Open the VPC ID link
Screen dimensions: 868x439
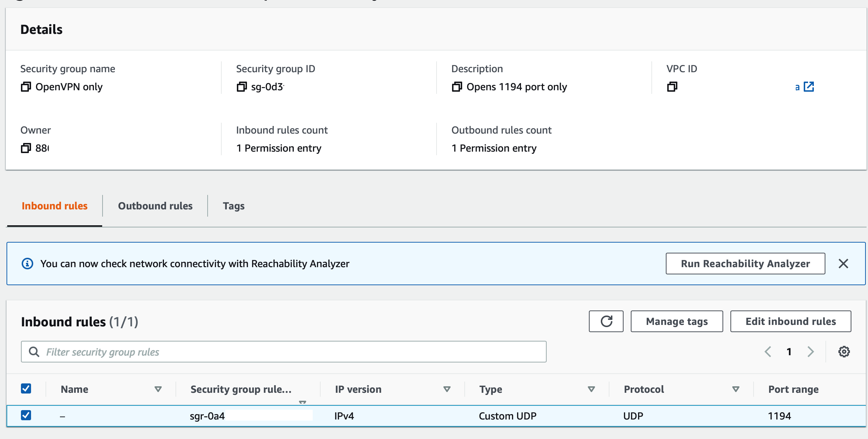797,87
